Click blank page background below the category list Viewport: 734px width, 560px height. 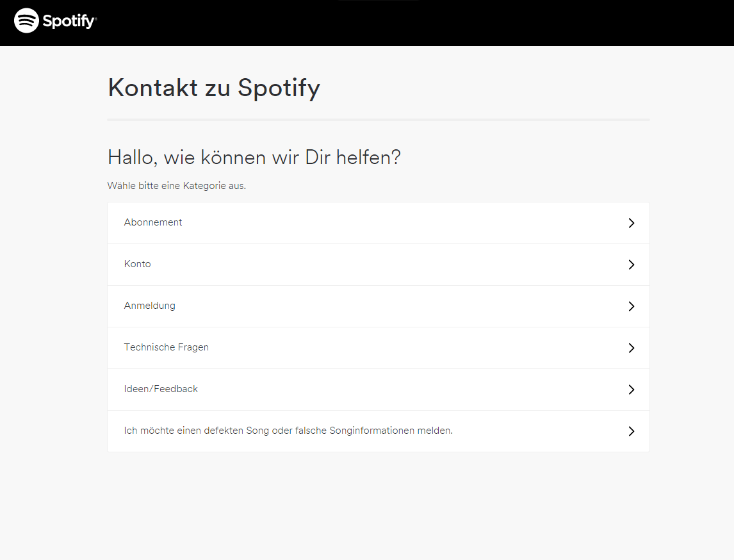click(379, 506)
